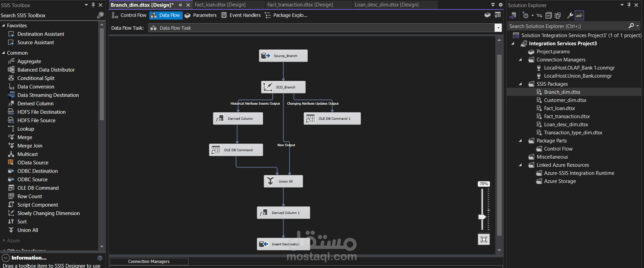The image size is (644, 268).
Task: Collapse the Package Parts folder
Action: pos(520,141)
